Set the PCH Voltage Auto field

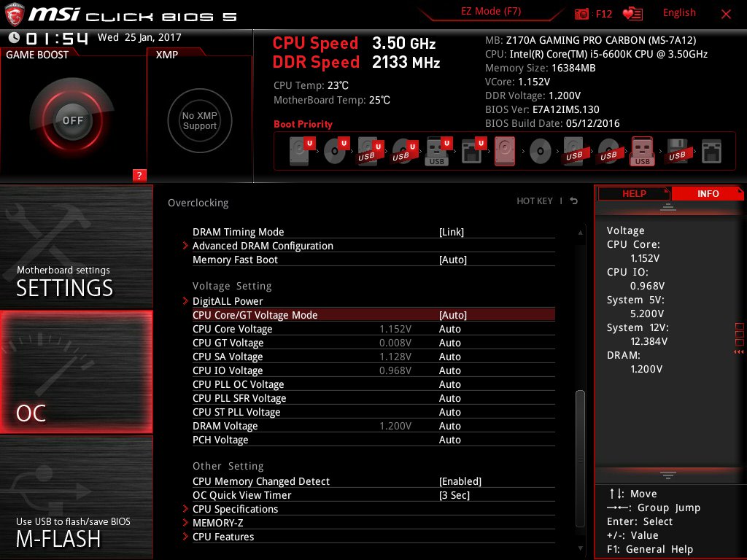449,439
